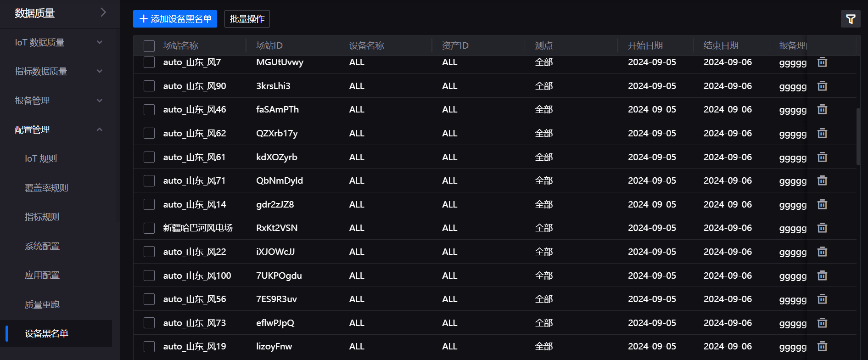Select the auto_山东_风56 row checkbox

[x=149, y=299]
